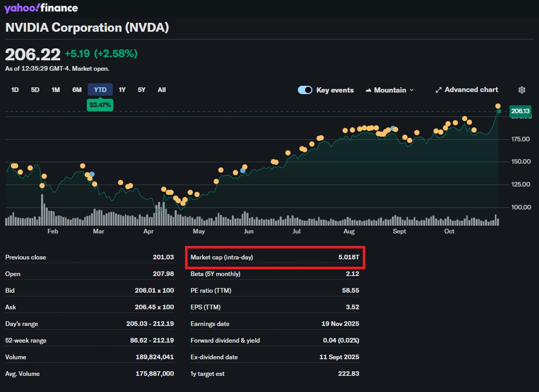This screenshot has width=539, height=392.
Task: Click the blue event marker in June
Action: click(242, 170)
